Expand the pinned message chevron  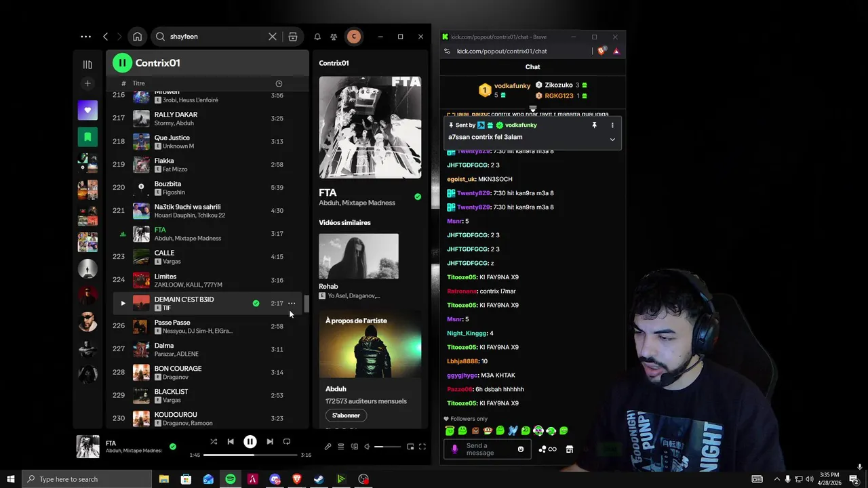point(612,140)
